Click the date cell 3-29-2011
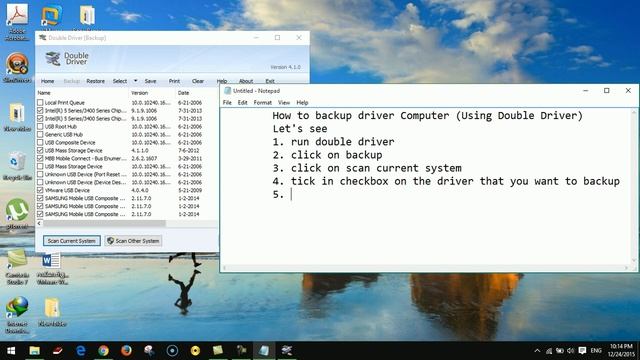Screen dimensions: 640x360 click(x=190, y=158)
